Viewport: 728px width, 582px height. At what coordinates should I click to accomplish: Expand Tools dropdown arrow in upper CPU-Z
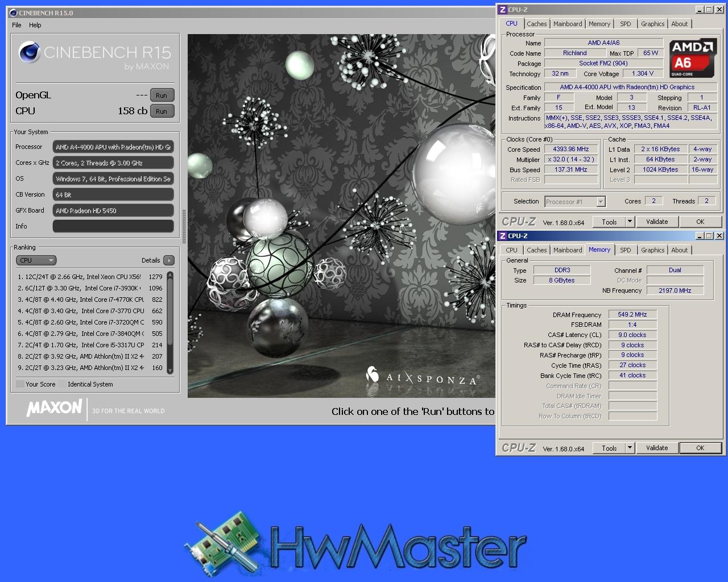click(630, 222)
